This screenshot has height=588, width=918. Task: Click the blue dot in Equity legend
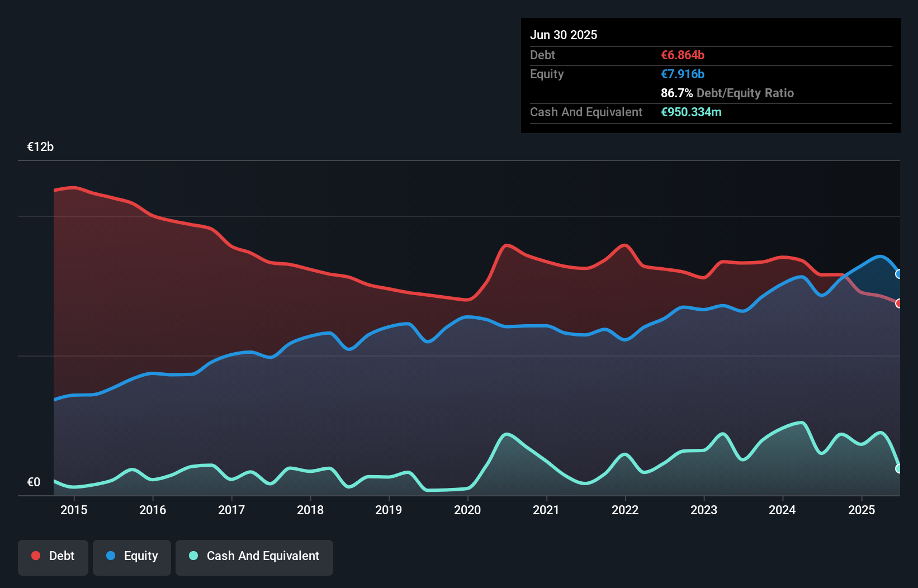point(111,556)
